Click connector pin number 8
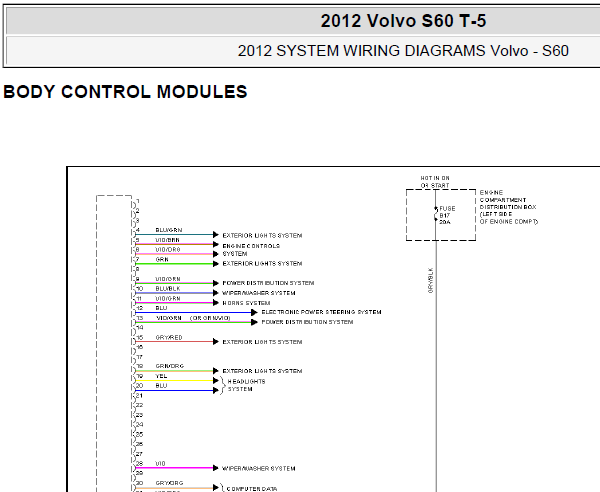This screenshot has height=492, width=600. [138, 269]
